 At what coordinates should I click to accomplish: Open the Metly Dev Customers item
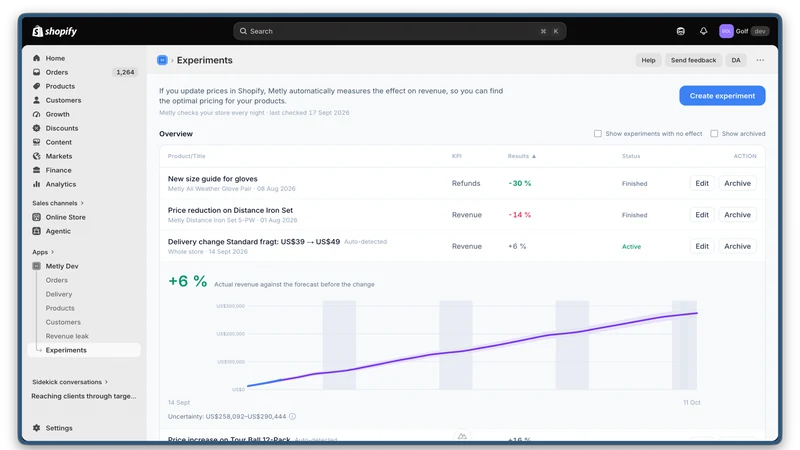pos(63,322)
